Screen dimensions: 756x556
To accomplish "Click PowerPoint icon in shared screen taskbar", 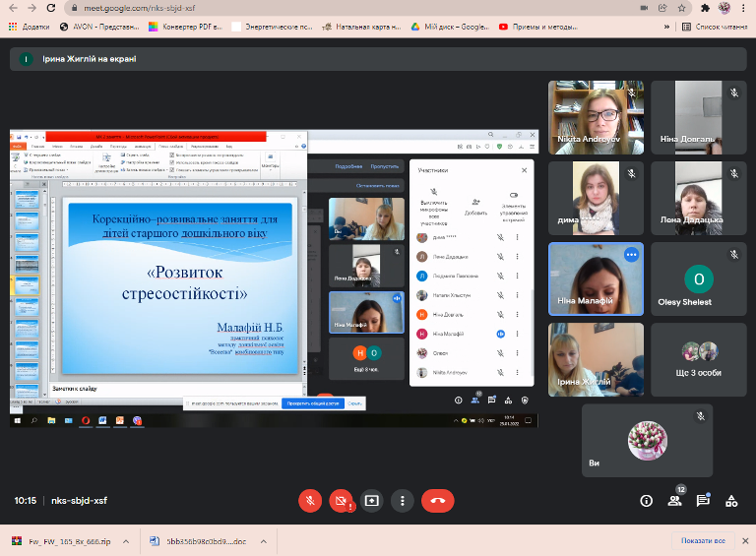I will pos(119,420).
